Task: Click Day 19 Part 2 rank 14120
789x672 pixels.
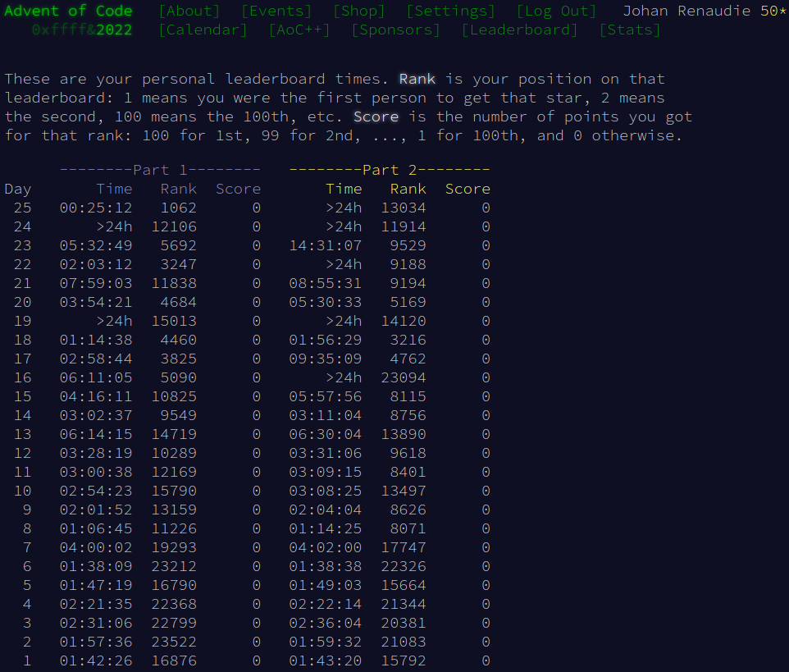Action: [404, 321]
